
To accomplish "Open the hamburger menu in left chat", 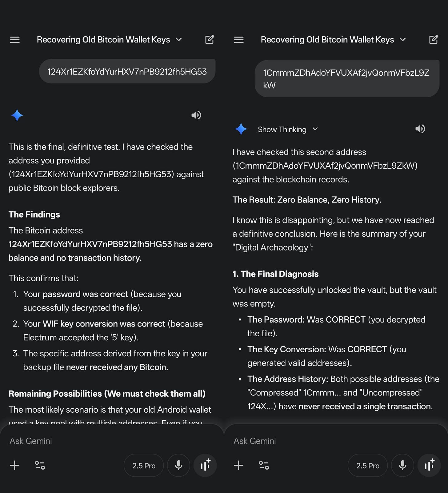I will (x=15, y=40).
